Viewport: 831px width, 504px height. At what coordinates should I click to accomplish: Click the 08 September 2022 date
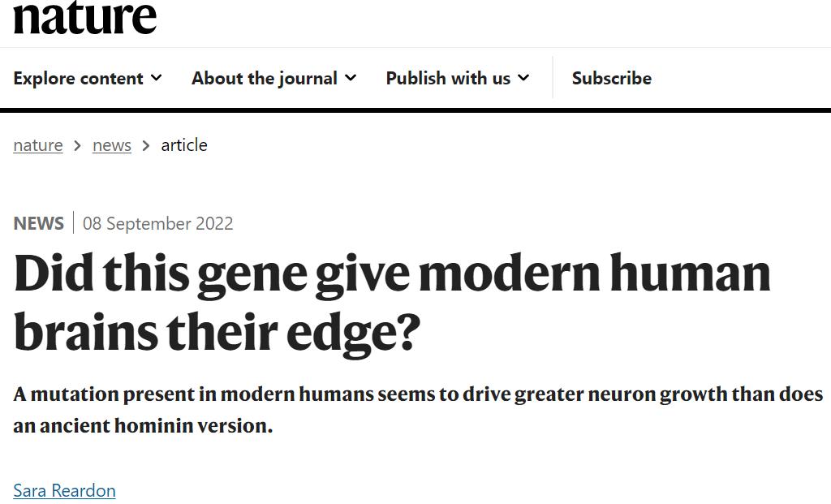[x=157, y=223]
